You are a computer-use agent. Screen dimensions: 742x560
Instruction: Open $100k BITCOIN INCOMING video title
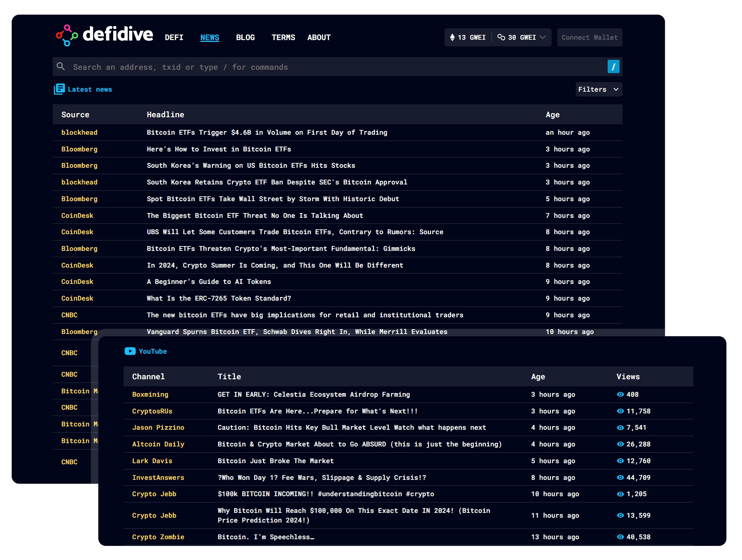(326, 494)
